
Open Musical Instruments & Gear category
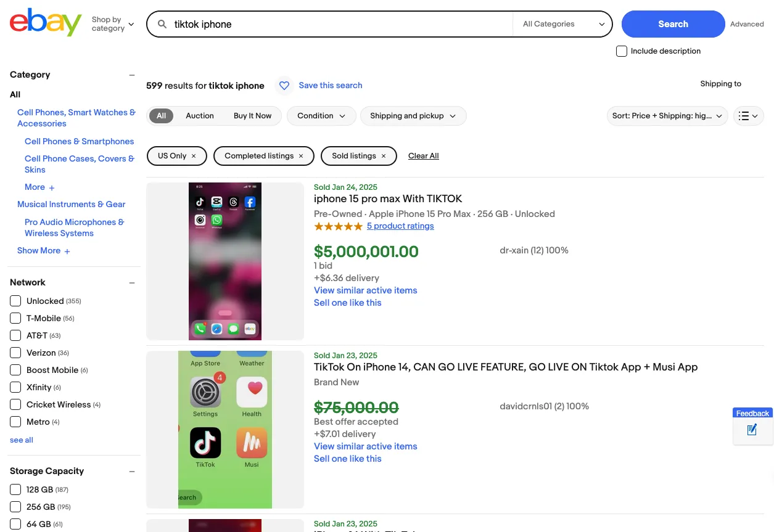(x=72, y=205)
